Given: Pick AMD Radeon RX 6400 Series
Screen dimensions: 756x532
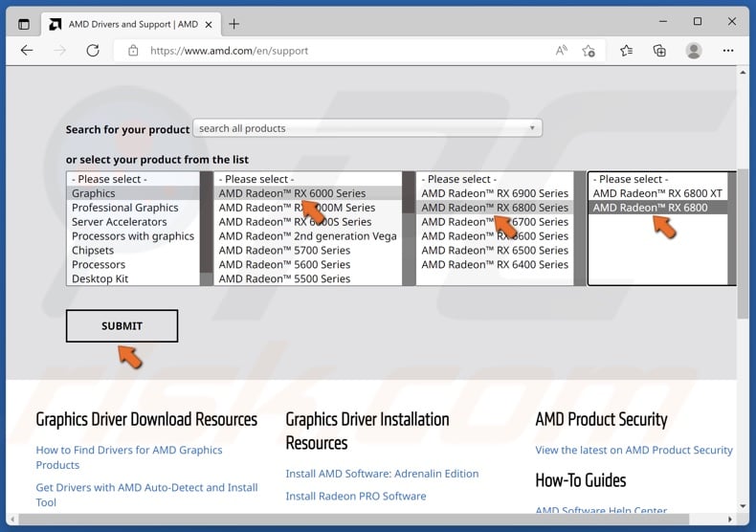Looking at the screenshot, I should 495,264.
